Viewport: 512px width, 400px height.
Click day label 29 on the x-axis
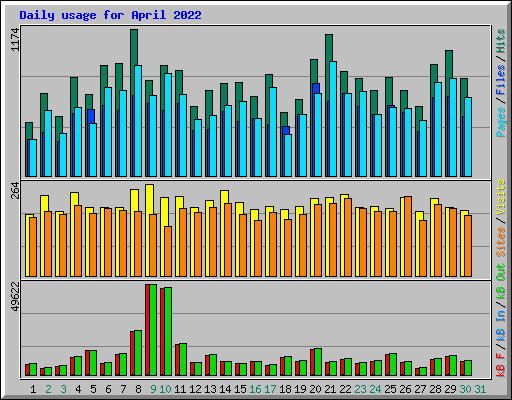click(x=450, y=389)
